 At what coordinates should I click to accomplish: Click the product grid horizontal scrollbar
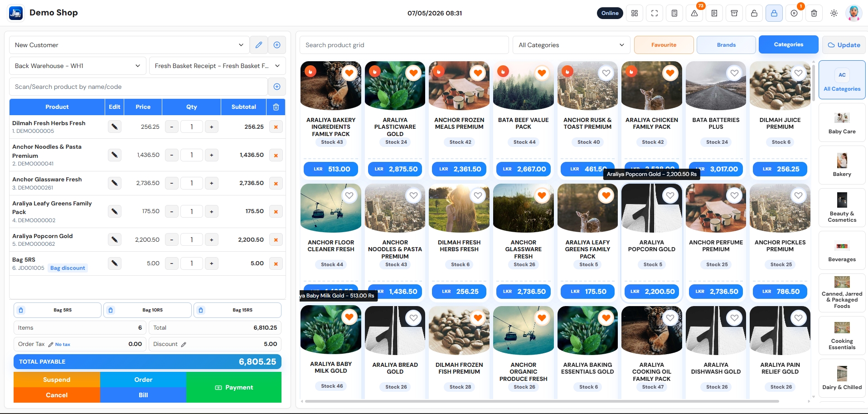pos(542,401)
